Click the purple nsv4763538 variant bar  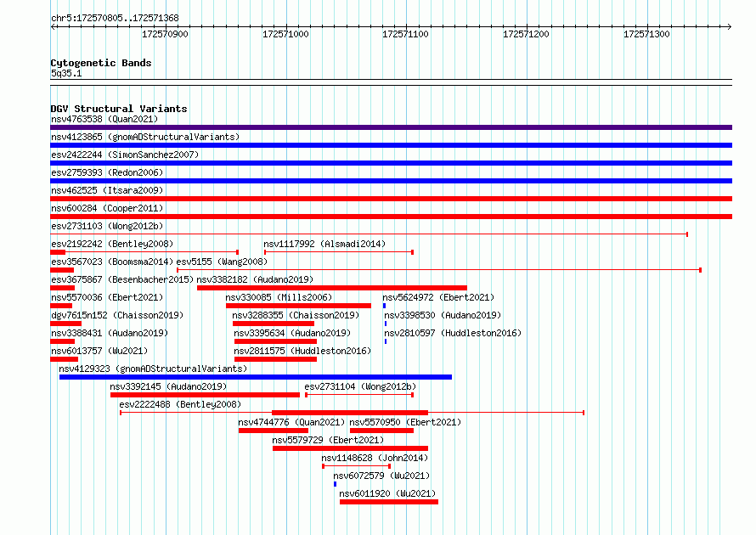coord(391,127)
